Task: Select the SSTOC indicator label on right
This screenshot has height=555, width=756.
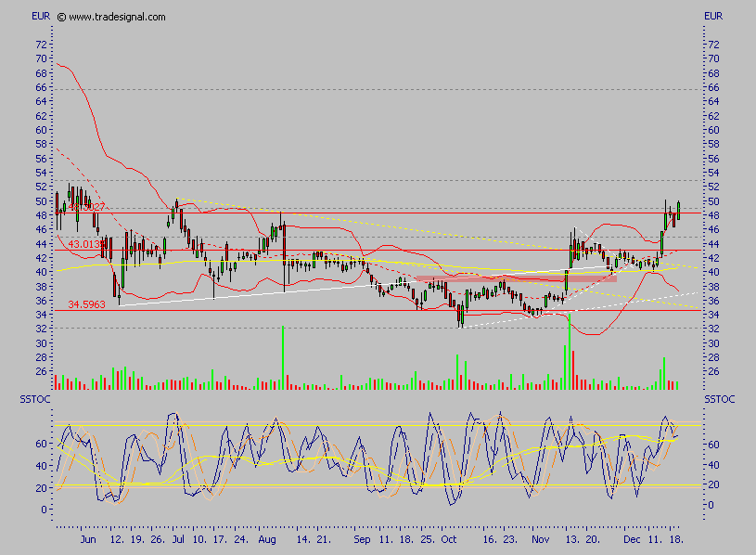Action: [719, 399]
